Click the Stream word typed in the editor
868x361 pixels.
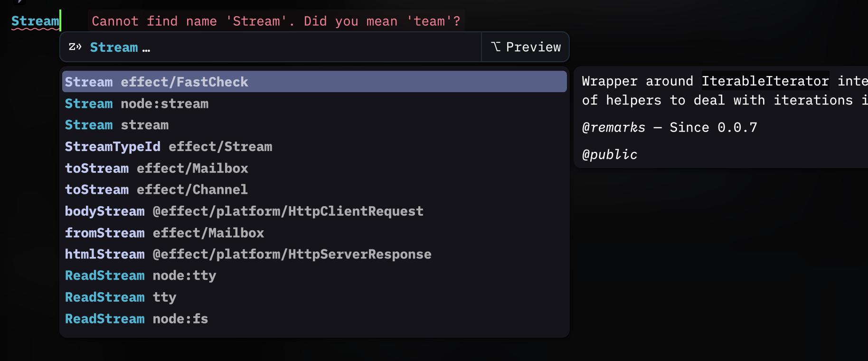(35, 20)
